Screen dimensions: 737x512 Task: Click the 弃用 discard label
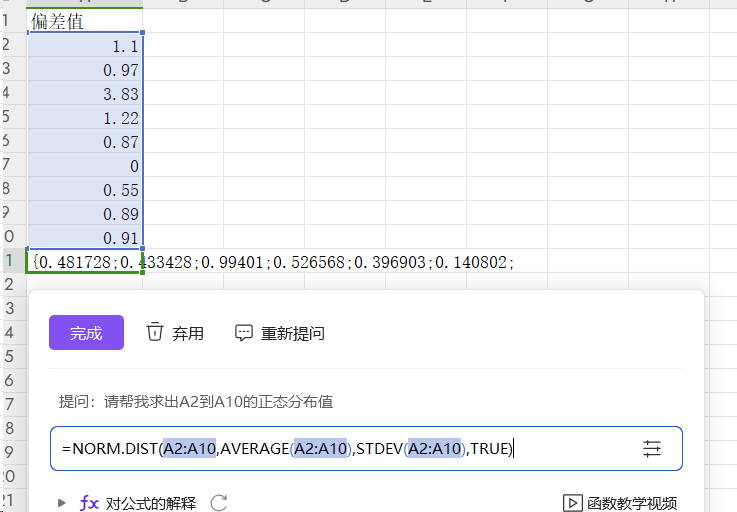188,333
